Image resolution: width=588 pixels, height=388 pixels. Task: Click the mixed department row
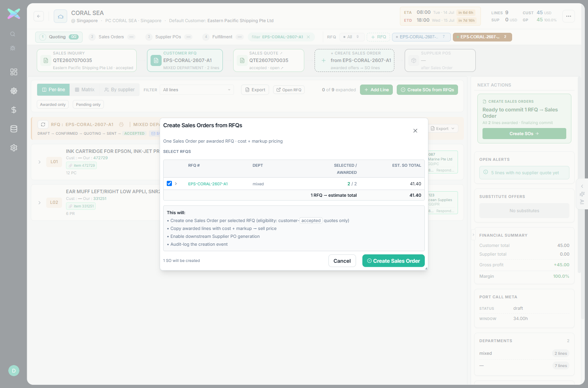(524, 354)
